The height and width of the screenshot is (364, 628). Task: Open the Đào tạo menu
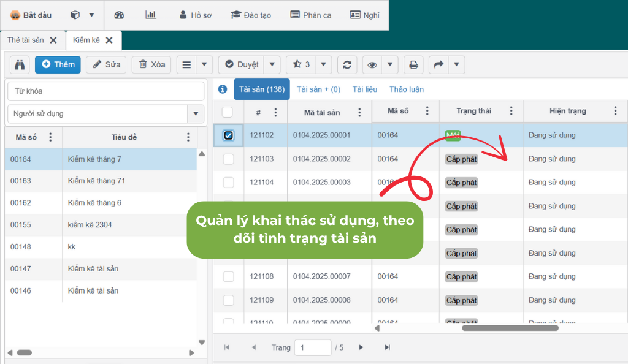pyautogui.click(x=251, y=15)
